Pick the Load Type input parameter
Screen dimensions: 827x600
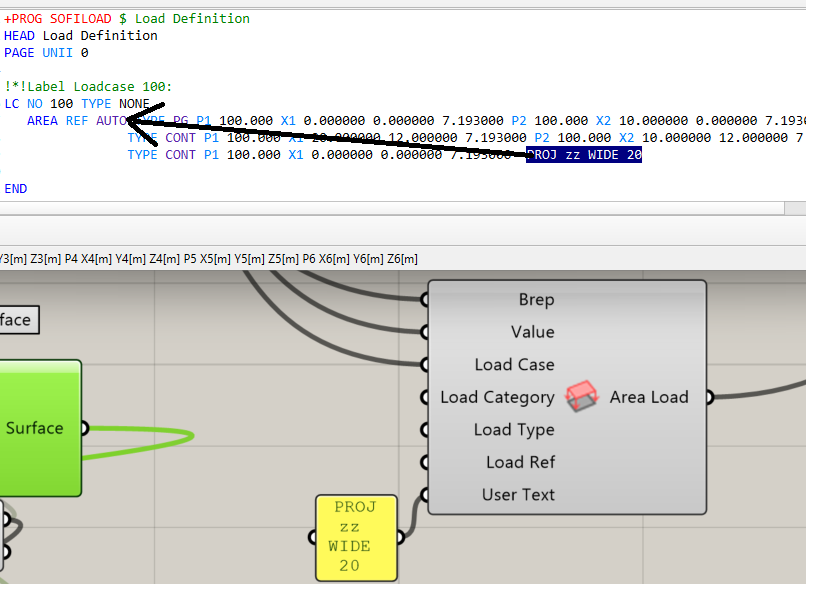[514, 430]
